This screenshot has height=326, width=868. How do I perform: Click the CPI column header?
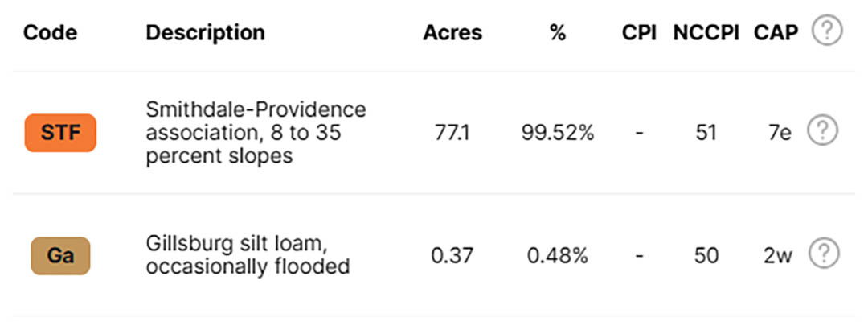coord(639,33)
